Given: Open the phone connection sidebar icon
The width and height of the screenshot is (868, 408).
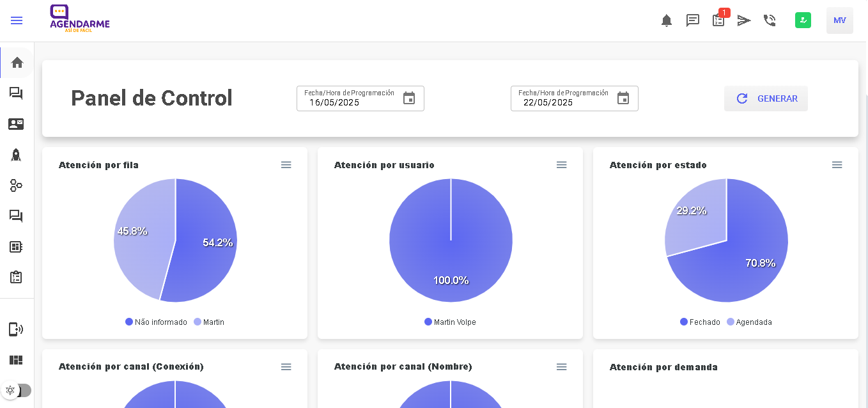Looking at the screenshot, I should (x=16, y=329).
